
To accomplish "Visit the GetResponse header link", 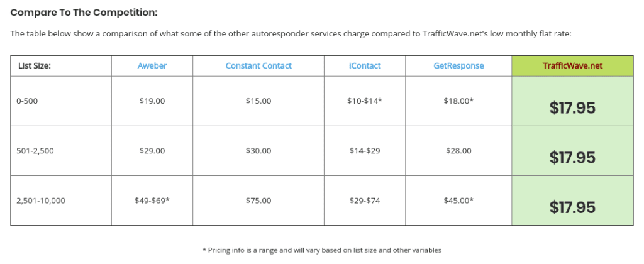I will click(x=458, y=66).
